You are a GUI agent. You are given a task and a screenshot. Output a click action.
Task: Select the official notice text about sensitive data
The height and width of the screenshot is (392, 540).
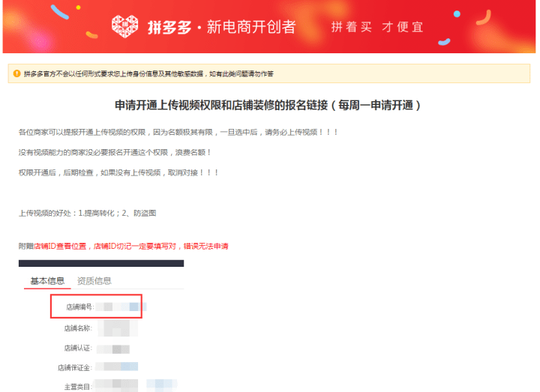coord(148,73)
